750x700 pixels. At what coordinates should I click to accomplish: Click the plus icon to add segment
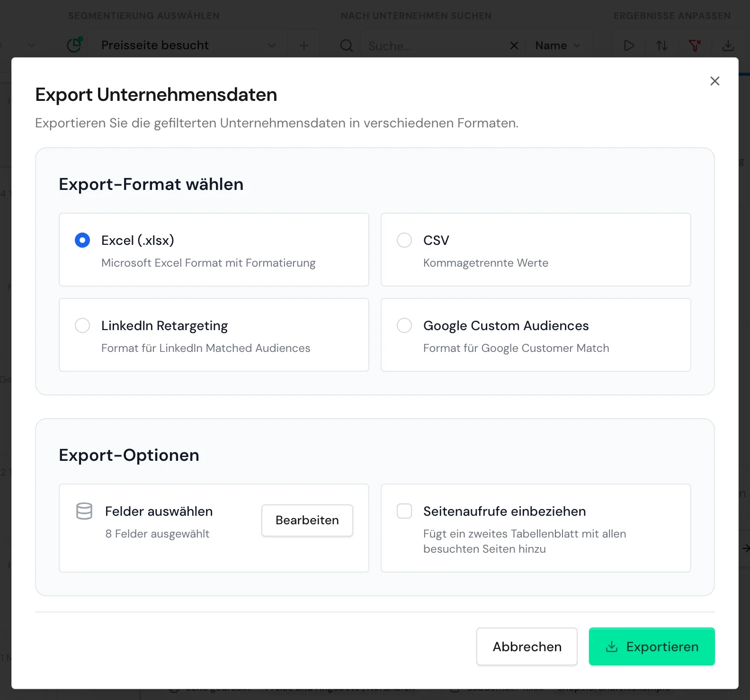point(304,45)
